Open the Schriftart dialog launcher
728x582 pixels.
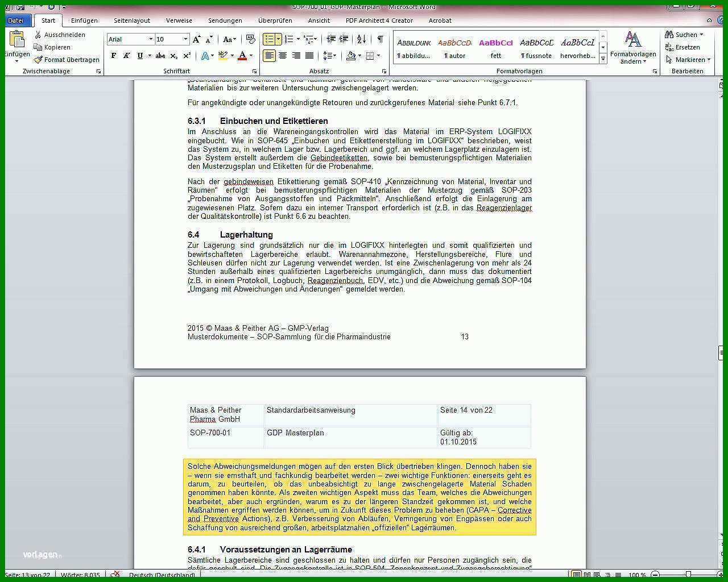pyautogui.click(x=254, y=72)
